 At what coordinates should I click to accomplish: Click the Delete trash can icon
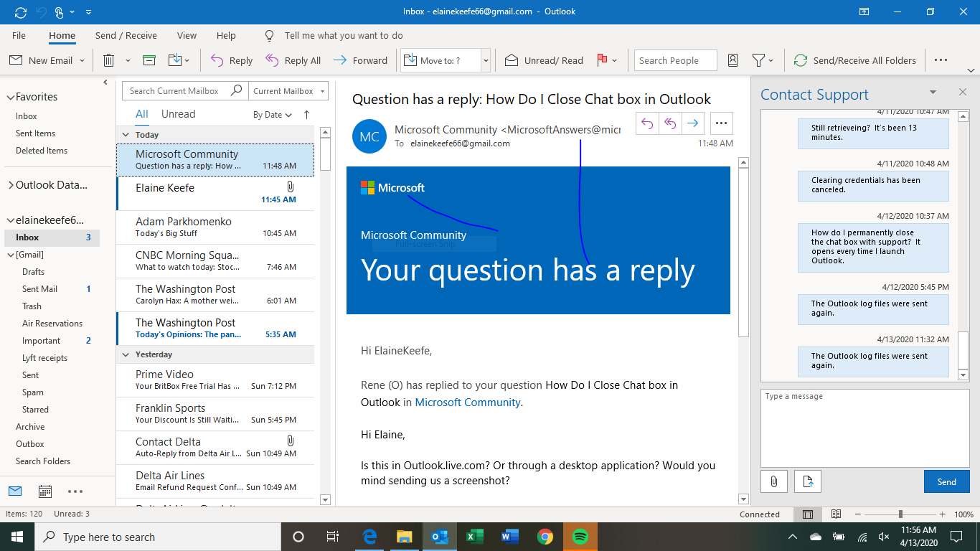pos(109,60)
